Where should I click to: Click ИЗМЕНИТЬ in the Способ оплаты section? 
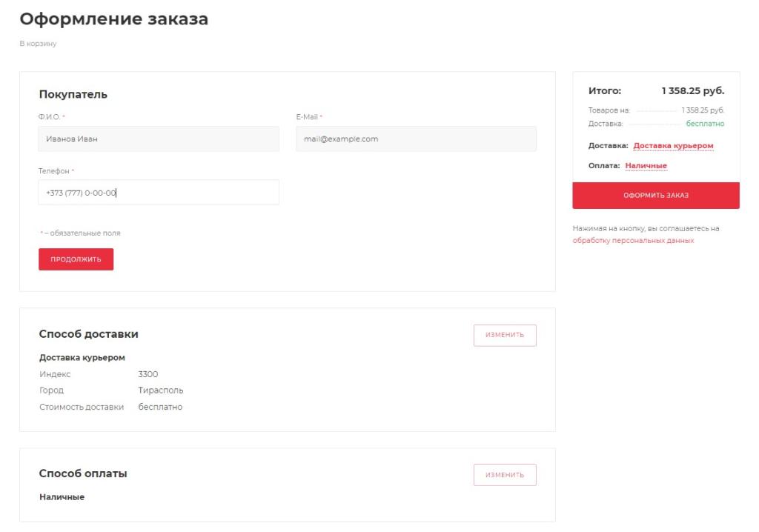504,475
